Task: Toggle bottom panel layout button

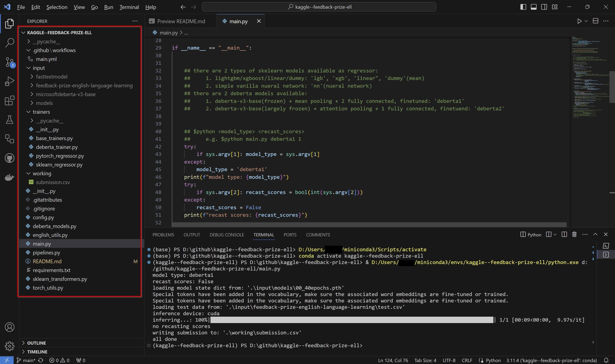Action: [x=533, y=7]
